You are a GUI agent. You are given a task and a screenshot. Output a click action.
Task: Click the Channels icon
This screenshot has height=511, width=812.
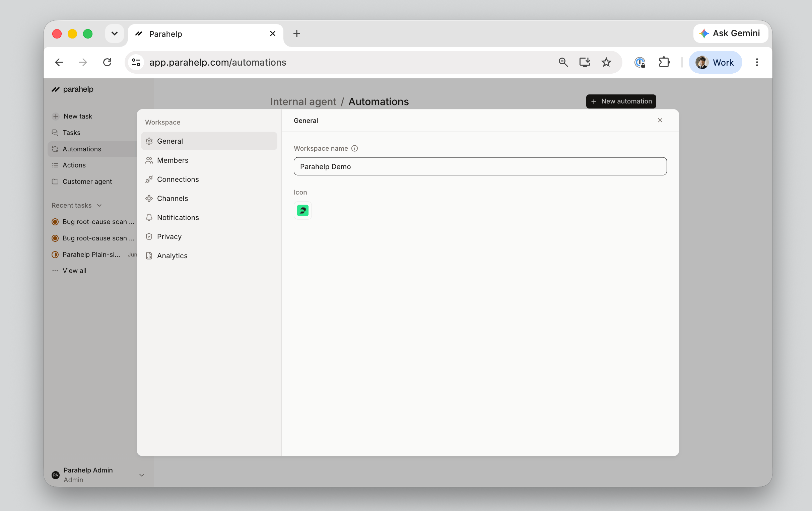(x=149, y=199)
